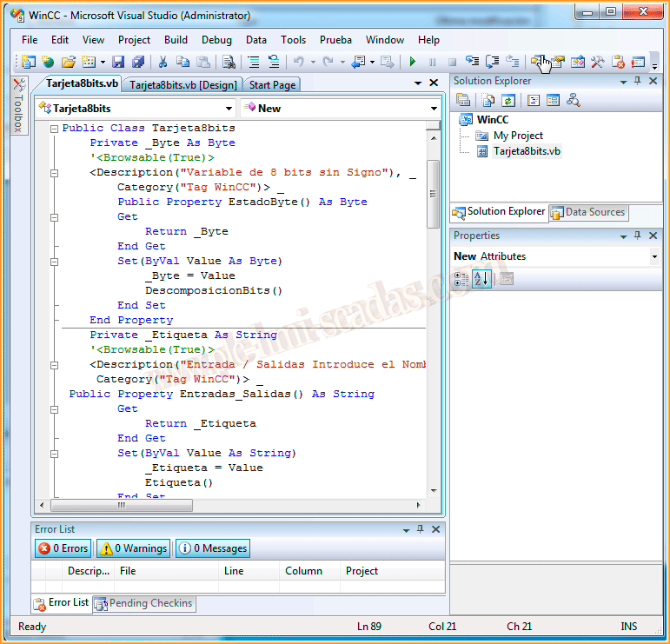Image resolution: width=670 pixels, height=644 pixels.
Task: Click the Cut scissors icon in toolbar
Action: coord(162,62)
